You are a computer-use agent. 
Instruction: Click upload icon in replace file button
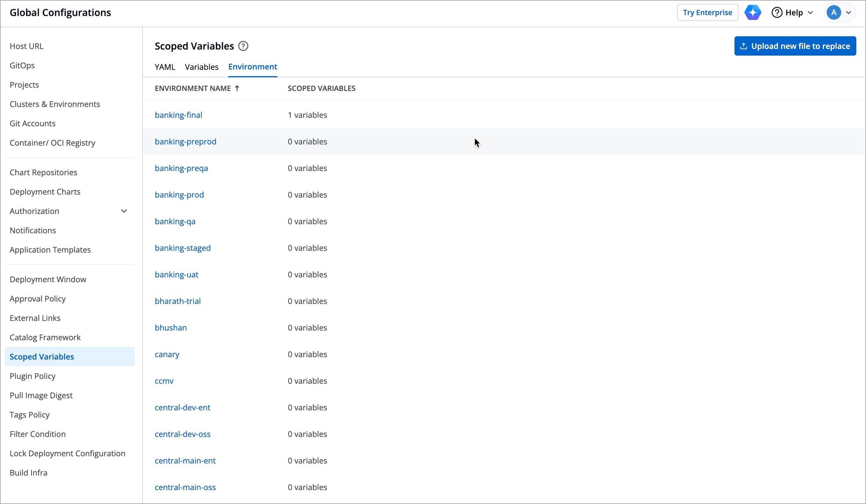click(x=743, y=46)
